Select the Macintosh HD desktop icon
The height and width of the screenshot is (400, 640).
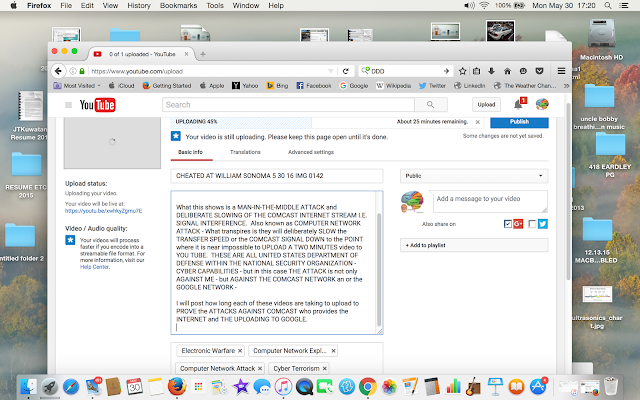[602, 40]
